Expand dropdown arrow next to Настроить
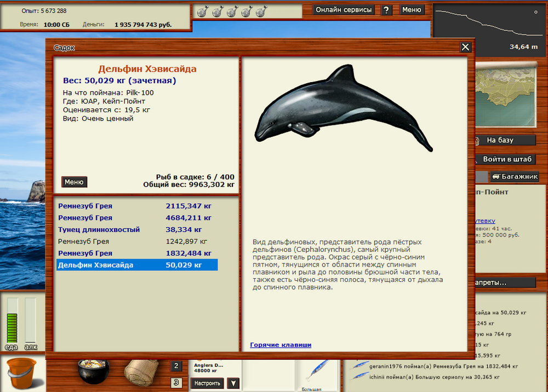Screen dimensions: 548x392 click(233, 383)
